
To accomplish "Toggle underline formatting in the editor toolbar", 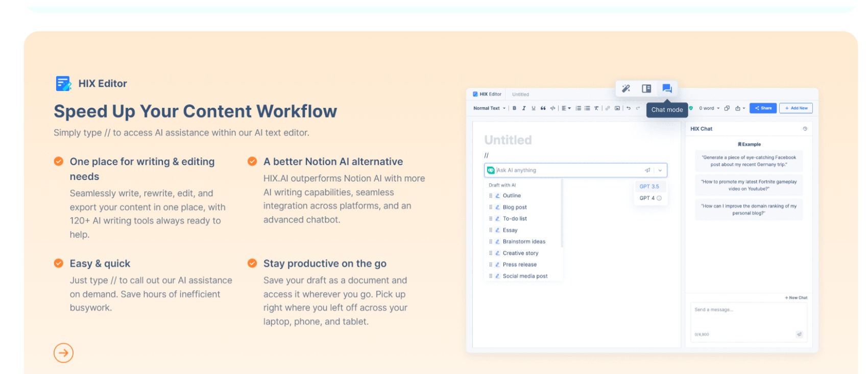I will tap(534, 108).
